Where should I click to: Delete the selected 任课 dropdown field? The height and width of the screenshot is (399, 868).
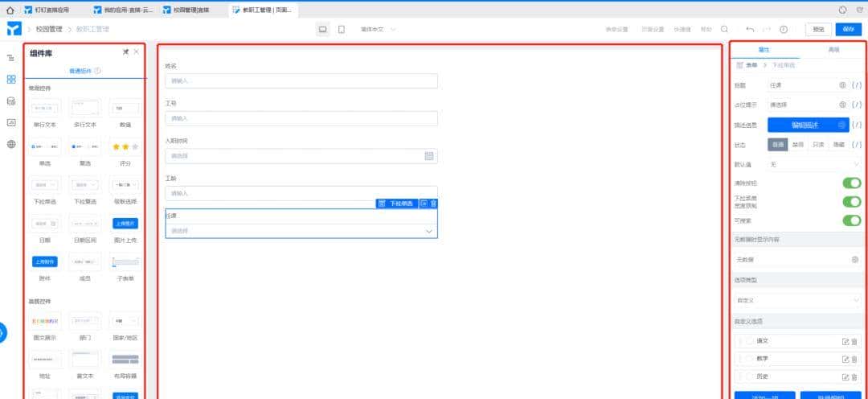pyautogui.click(x=433, y=204)
